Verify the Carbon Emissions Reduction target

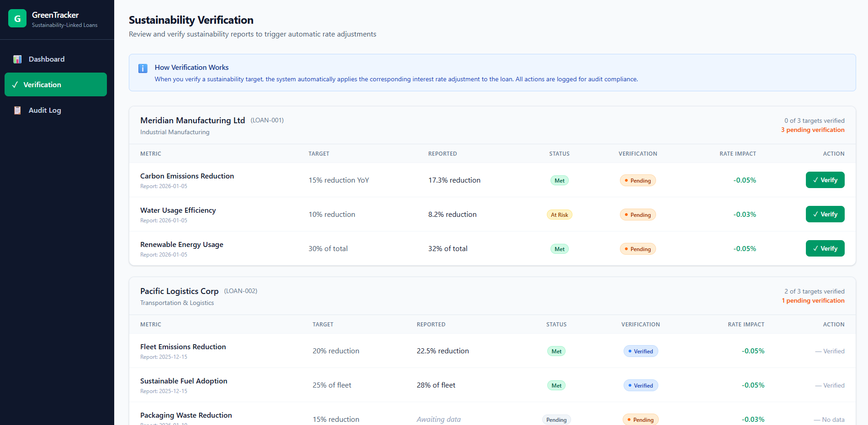click(825, 180)
